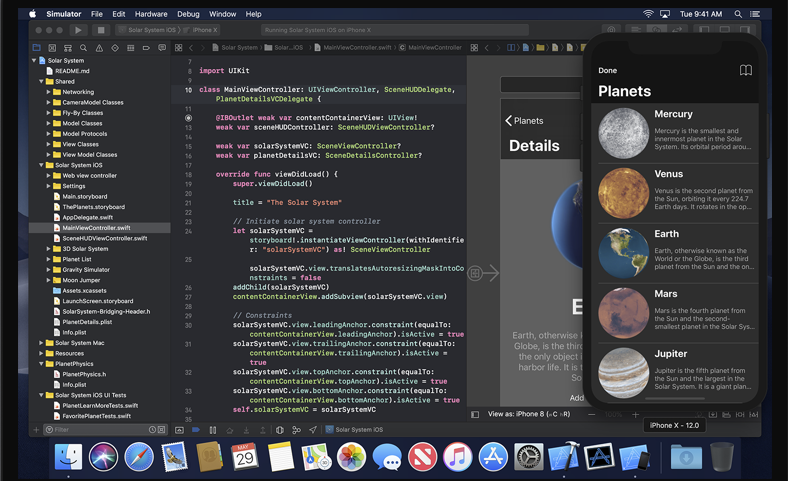Screen dimensions: 788x481
Task: Click Debug View Hierarchy icon
Action: pyautogui.click(x=280, y=430)
